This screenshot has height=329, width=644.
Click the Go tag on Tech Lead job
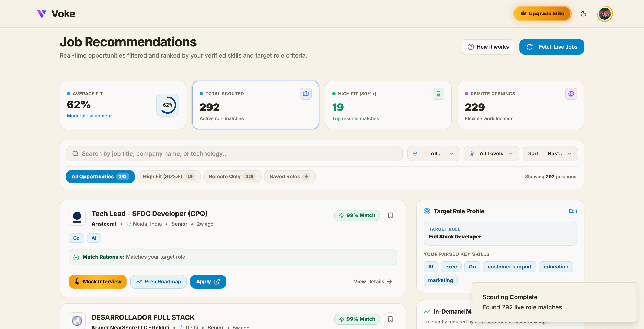[76, 238]
